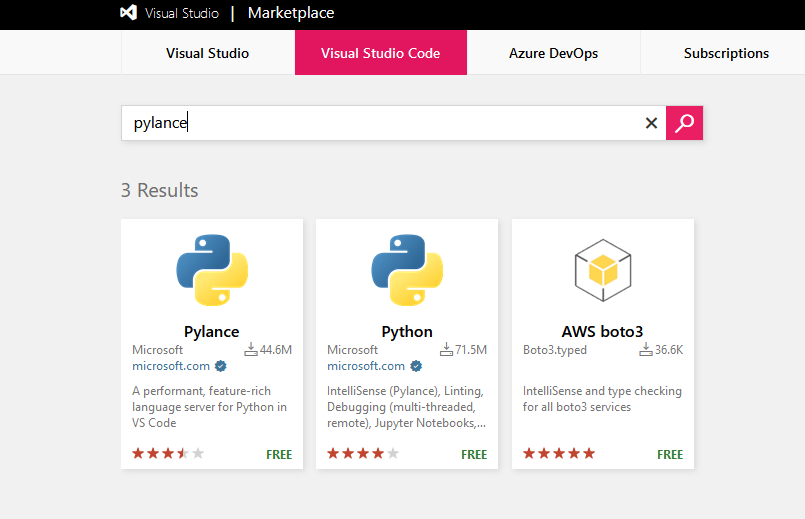Viewport: 805px width, 519px height.
Task: Click the 3 Results heading
Action: pos(160,190)
